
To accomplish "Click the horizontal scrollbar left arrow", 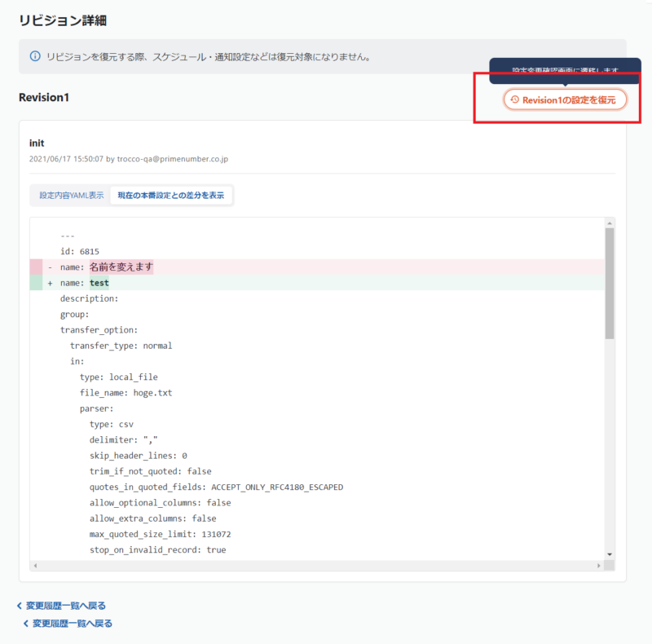I will pyautogui.click(x=34, y=565).
